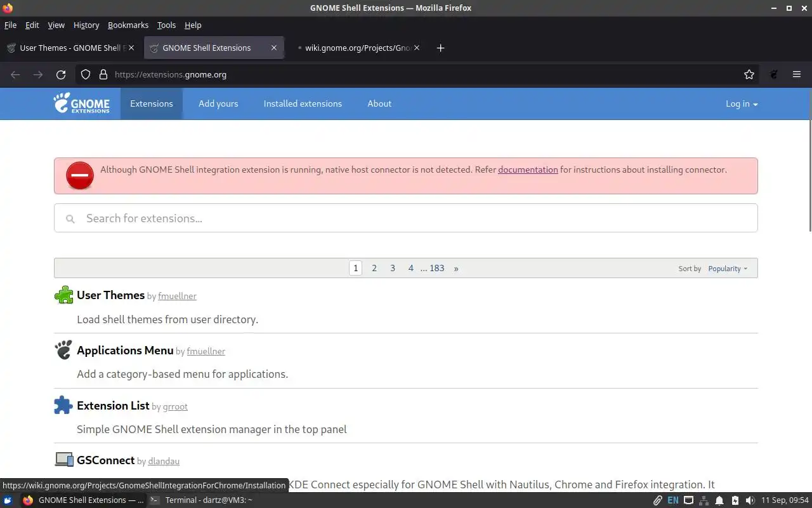Open the Sort by Popularity dropdown
This screenshot has height=508, width=812.
point(728,269)
